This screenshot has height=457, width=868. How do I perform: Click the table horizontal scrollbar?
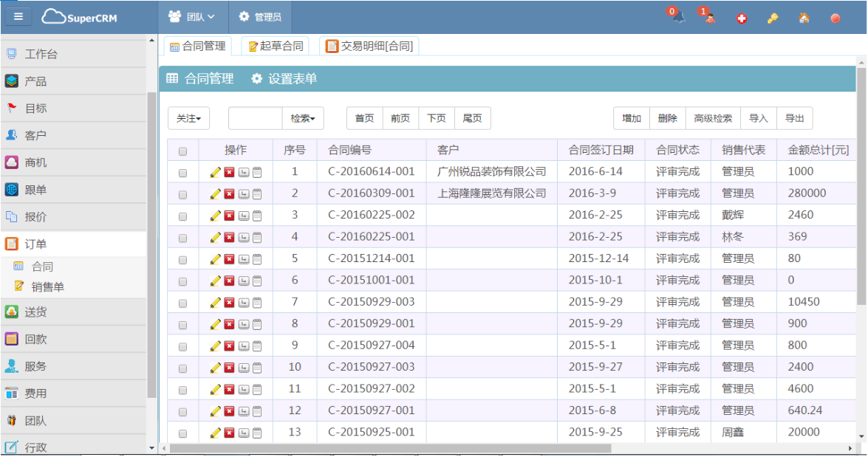pos(390,448)
